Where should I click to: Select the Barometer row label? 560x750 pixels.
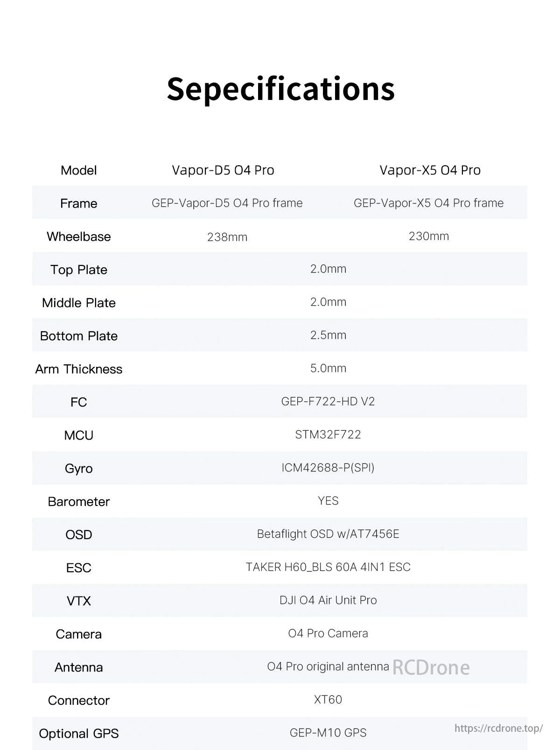[x=78, y=502]
